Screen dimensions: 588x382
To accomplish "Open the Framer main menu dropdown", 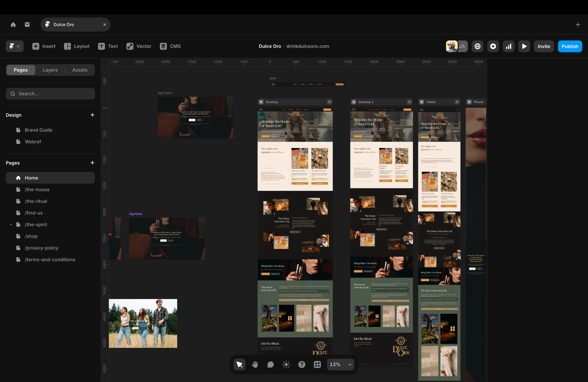I will pos(15,46).
